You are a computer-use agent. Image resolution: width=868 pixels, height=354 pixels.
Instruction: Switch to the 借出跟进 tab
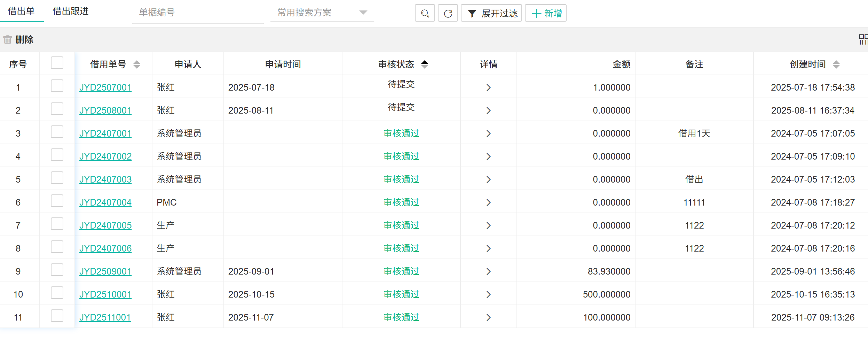(71, 11)
